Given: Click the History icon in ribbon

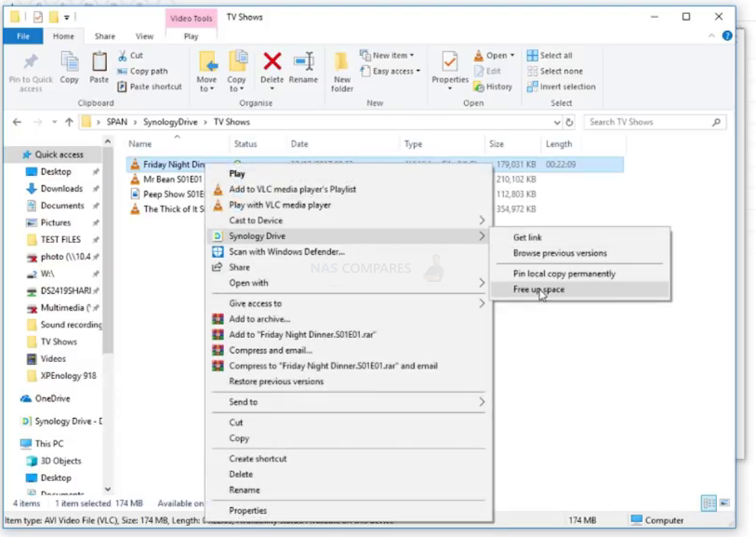Looking at the screenshot, I should tap(479, 87).
